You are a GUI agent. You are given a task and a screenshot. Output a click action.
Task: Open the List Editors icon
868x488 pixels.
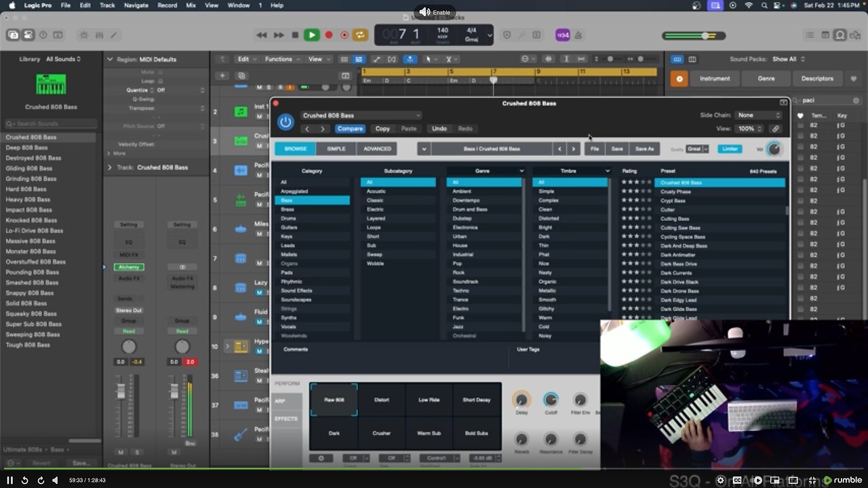coord(810,35)
